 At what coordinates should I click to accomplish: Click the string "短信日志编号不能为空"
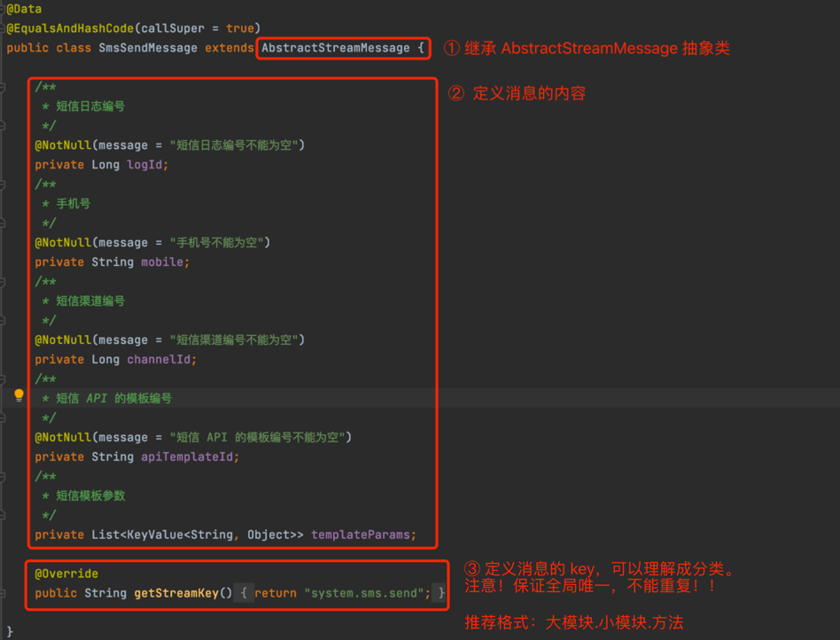point(234,145)
